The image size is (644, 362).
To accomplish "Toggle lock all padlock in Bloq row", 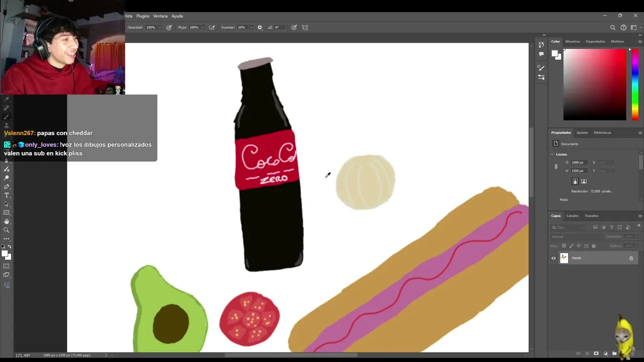I will 594,246.
